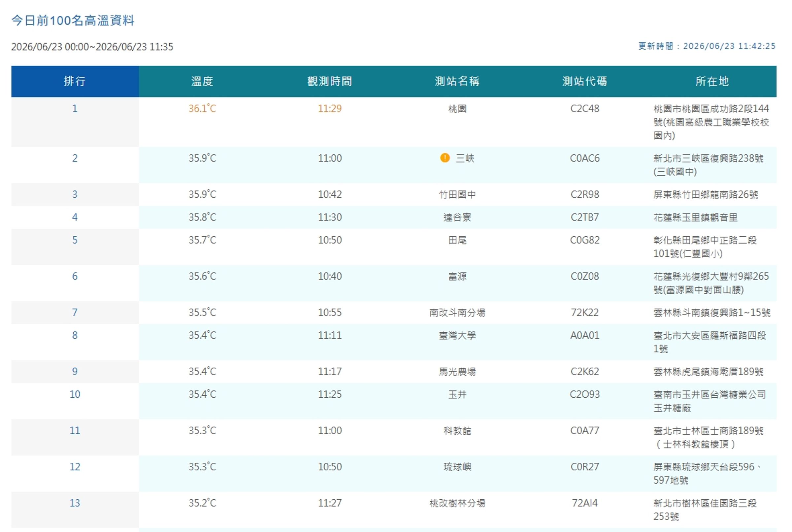Click station name 三峽
Screen dimensions: 792x532
[465, 158]
